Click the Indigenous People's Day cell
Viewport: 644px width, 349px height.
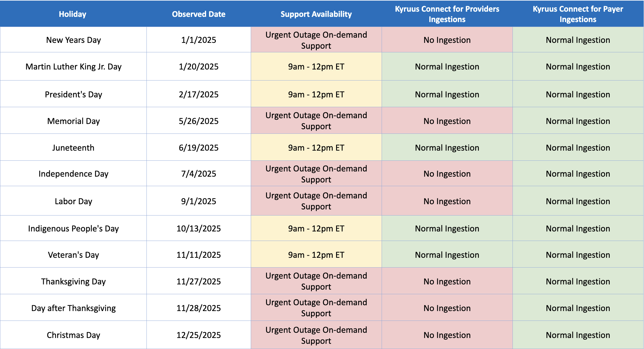click(x=73, y=228)
